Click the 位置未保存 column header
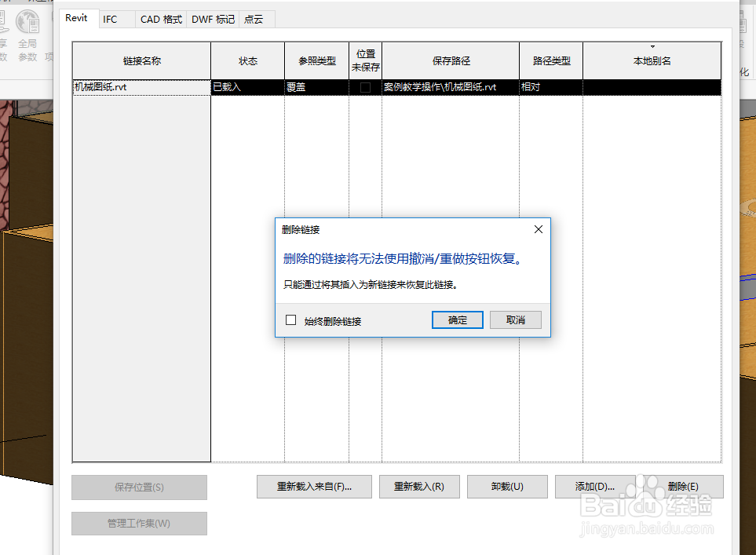Image resolution: width=756 pixels, height=555 pixels. pyautogui.click(x=366, y=60)
